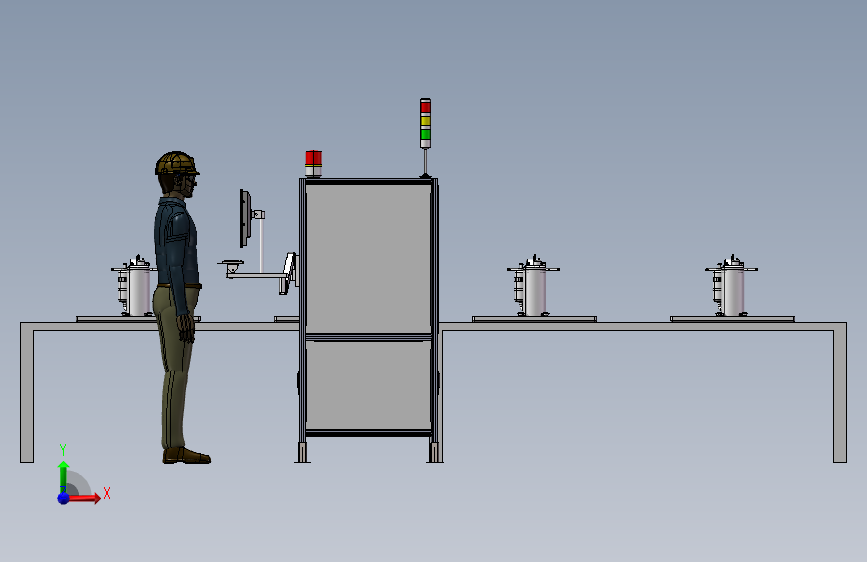The width and height of the screenshot is (867, 562).
Task: Select the workpiece just right of the cabinet
Action: pos(533,286)
